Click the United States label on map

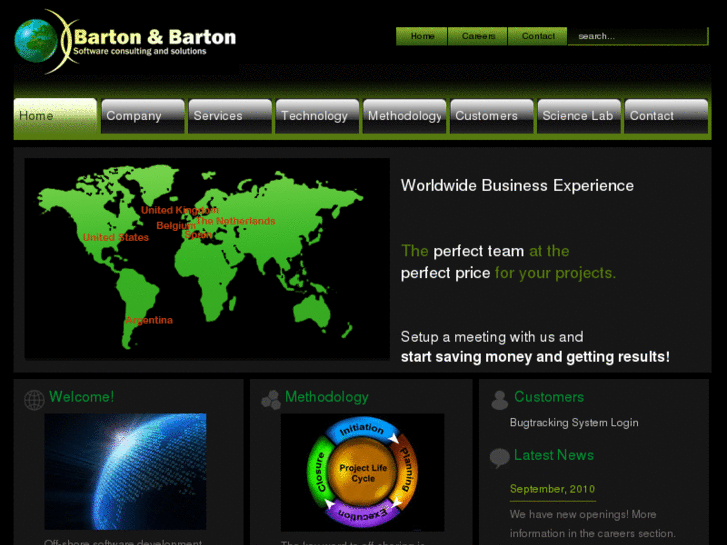click(116, 237)
